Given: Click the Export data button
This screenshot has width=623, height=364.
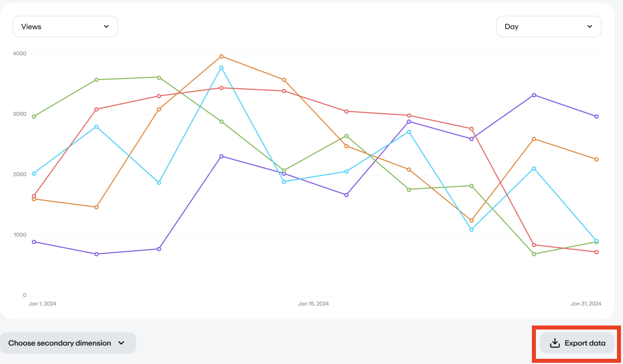Looking at the screenshot, I should pos(577,343).
